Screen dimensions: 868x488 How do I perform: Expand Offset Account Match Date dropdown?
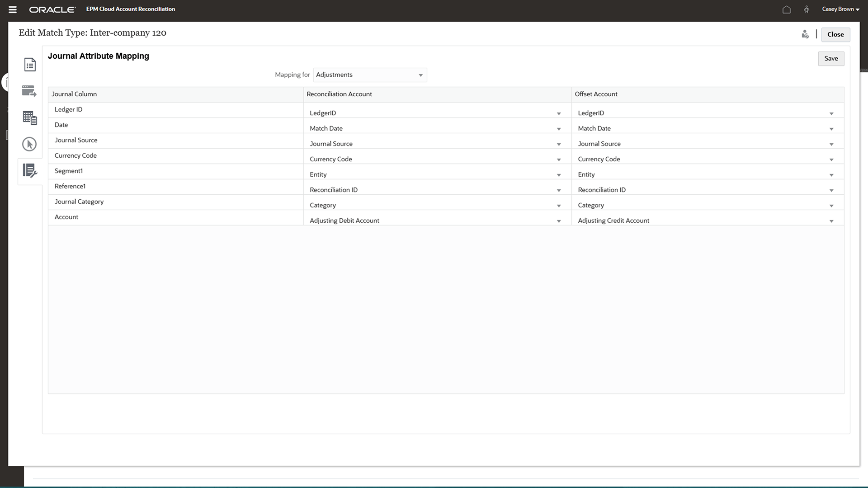tap(831, 129)
